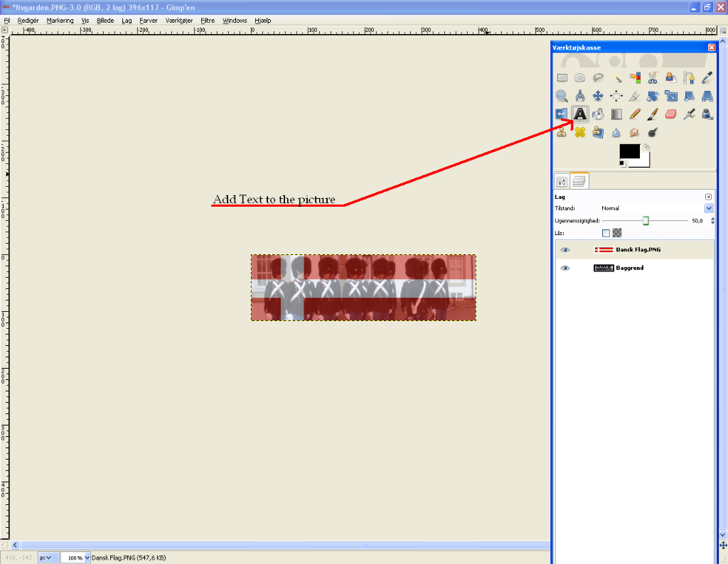Click the black foreground color swatch

coord(629,151)
